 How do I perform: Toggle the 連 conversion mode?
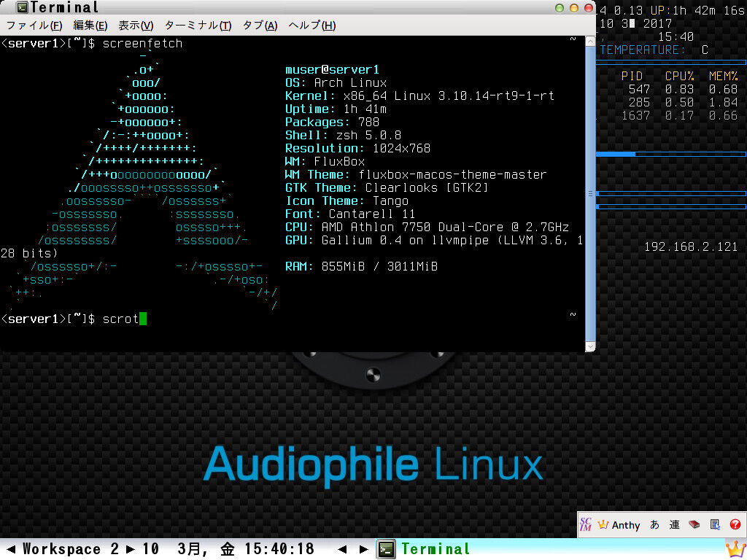coord(674,525)
